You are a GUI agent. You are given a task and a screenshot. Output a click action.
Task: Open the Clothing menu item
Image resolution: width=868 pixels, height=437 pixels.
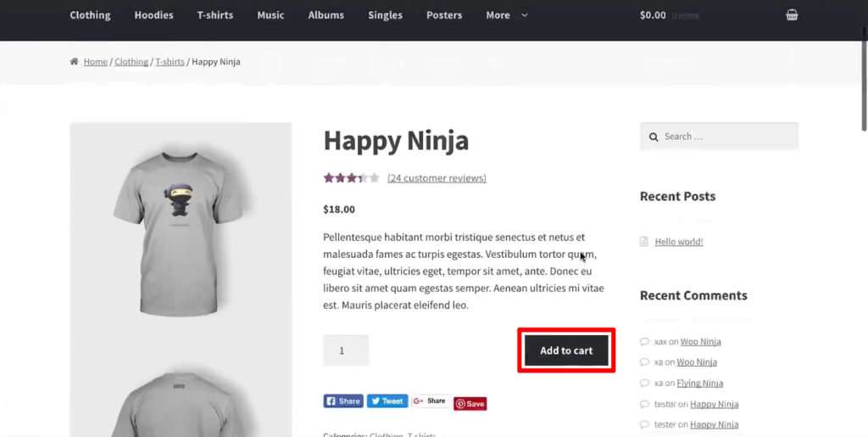[x=90, y=15]
